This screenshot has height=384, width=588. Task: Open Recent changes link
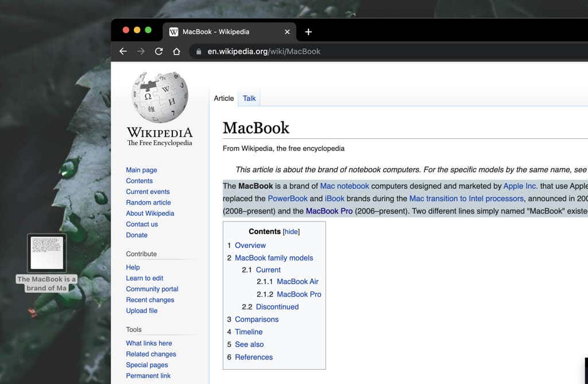tap(150, 300)
